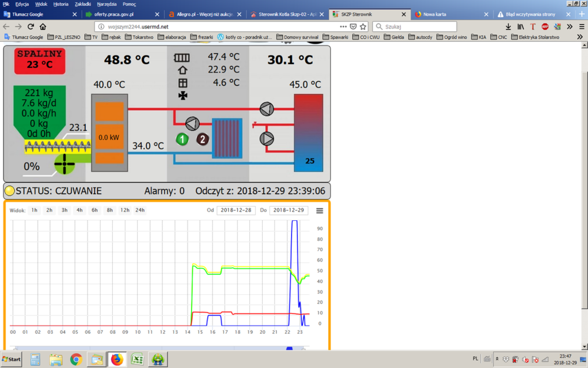This screenshot has height=368, width=588.
Task: Click the red SPALINY flue gas box
Action: (x=40, y=61)
